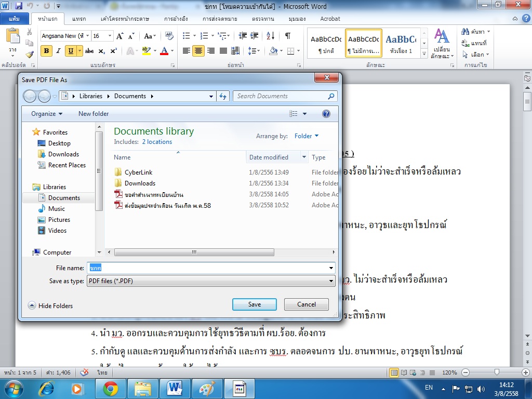Click the Find binoculars icon
This screenshot has height=399, width=532.
click(x=465, y=32)
